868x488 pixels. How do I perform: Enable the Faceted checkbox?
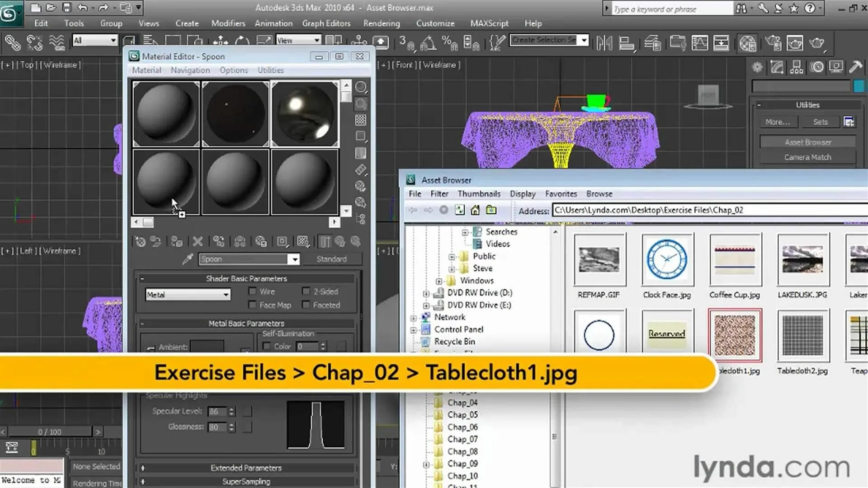(x=306, y=305)
